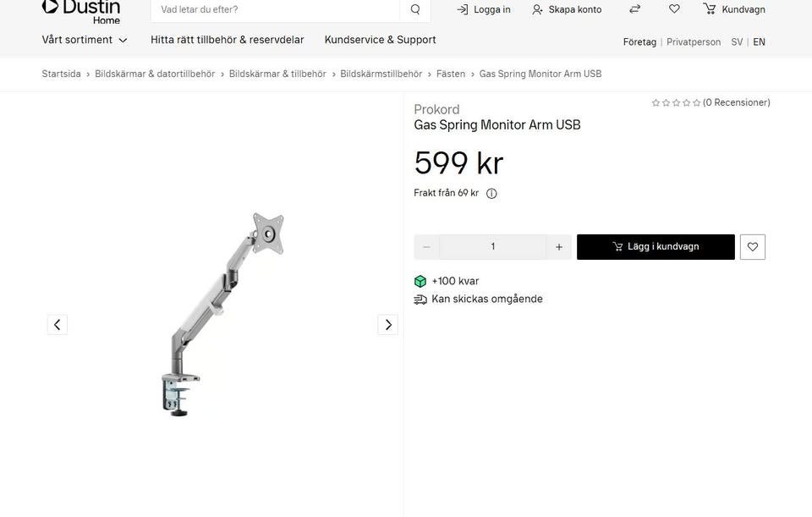Image resolution: width=812 pixels, height=517 pixels.
Task: Show previous product image arrow
Action: [57, 325]
